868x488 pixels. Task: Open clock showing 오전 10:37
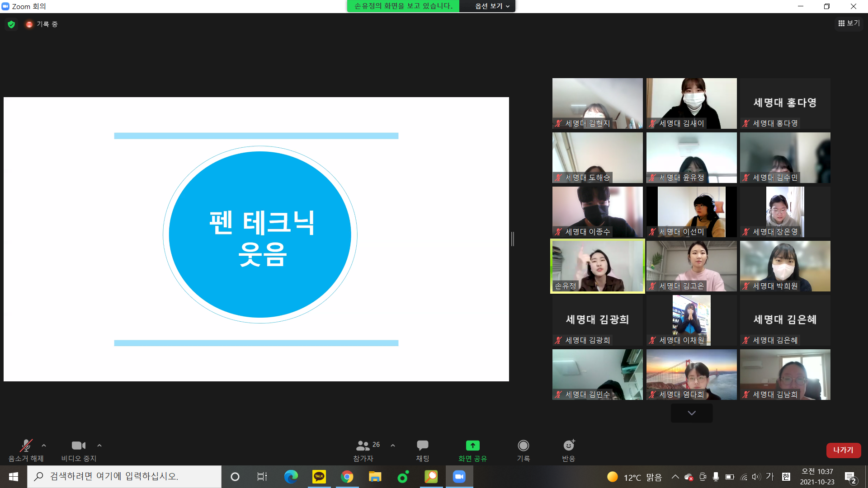pyautogui.click(x=817, y=477)
